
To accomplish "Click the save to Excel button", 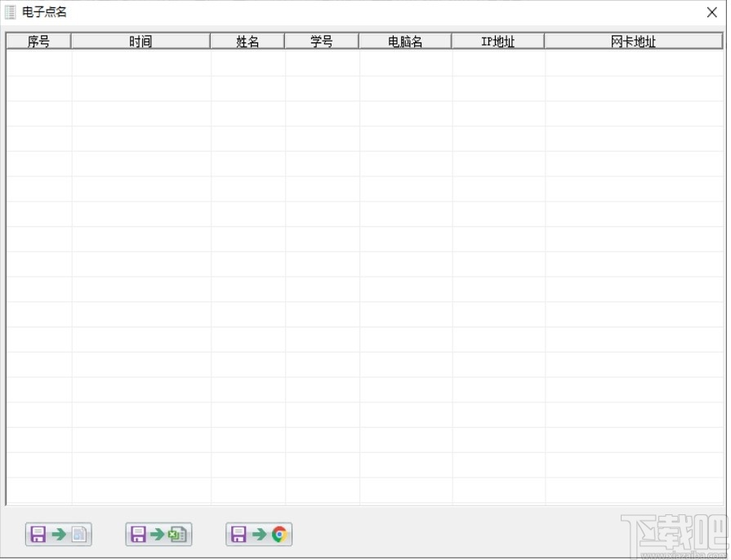I will (158, 534).
